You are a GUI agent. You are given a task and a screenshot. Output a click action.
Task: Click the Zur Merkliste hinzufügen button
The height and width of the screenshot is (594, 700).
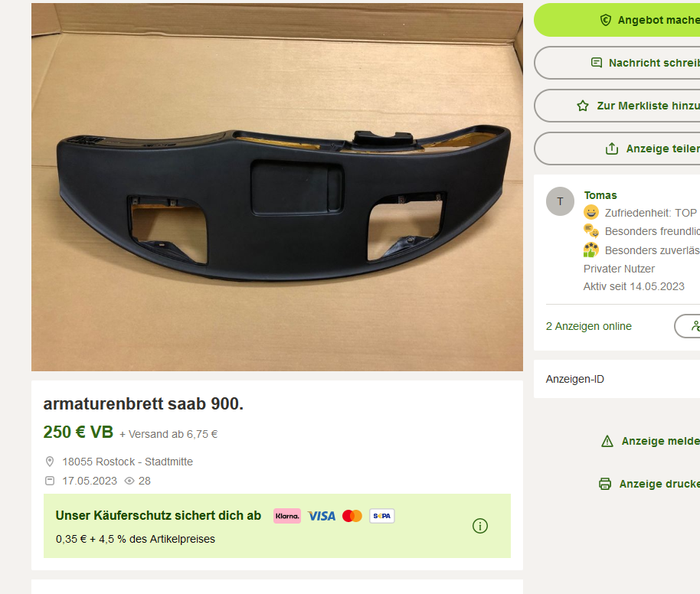pyautogui.click(x=617, y=106)
